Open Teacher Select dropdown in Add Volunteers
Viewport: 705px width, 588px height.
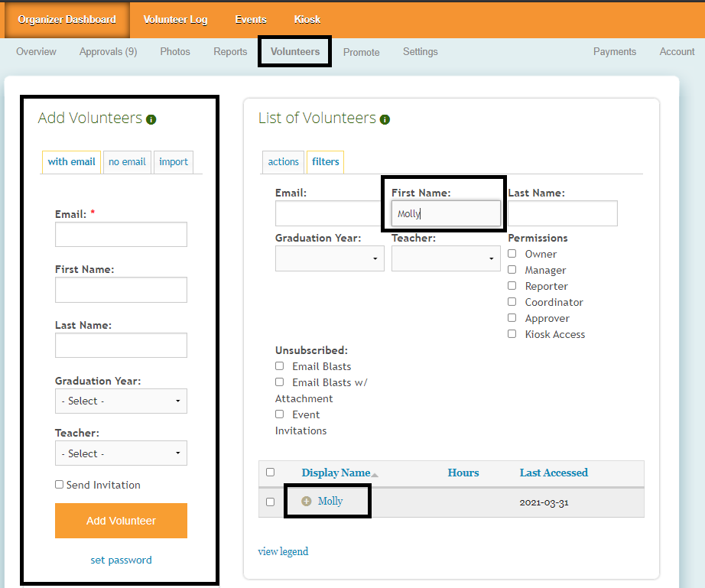121,453
